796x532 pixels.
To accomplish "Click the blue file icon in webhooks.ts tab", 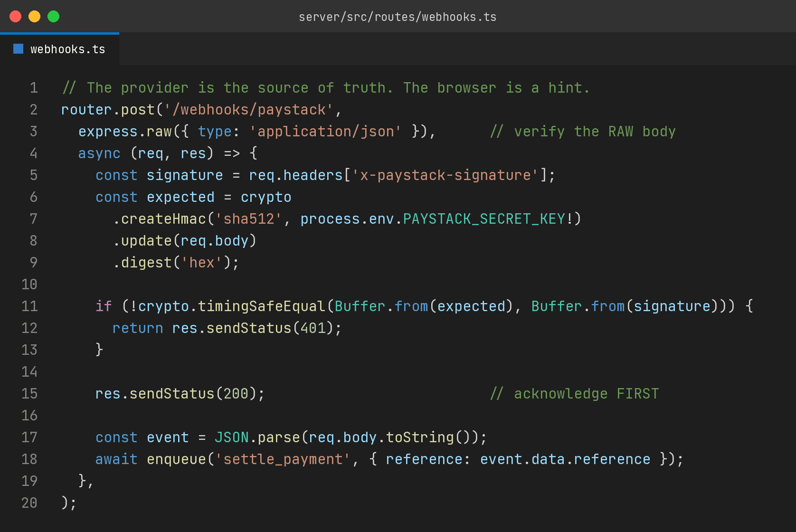I will point(18,49).
